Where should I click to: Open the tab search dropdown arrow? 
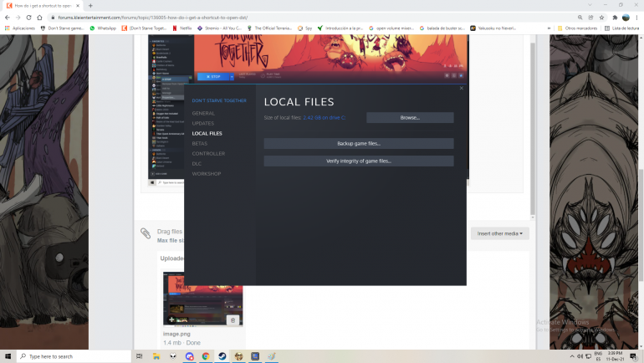click(x=590, y=5)
